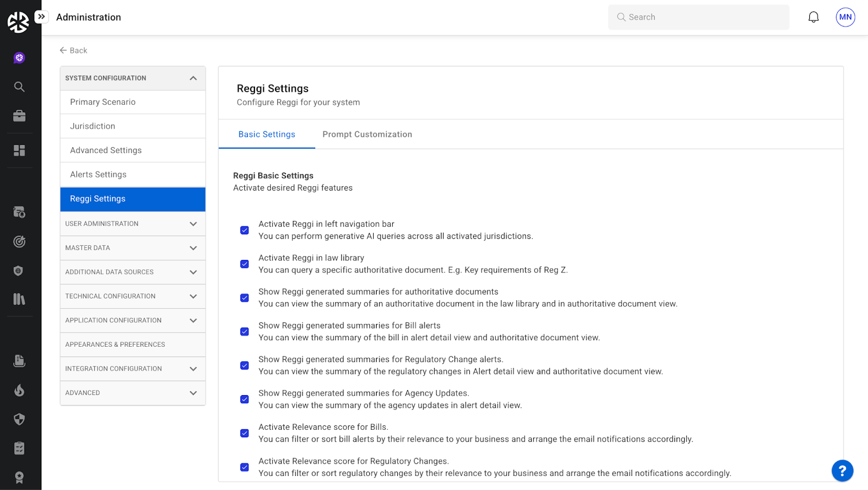Open the MN user profile avatar
The image size is (868, 490).
(x=845, y=17)
